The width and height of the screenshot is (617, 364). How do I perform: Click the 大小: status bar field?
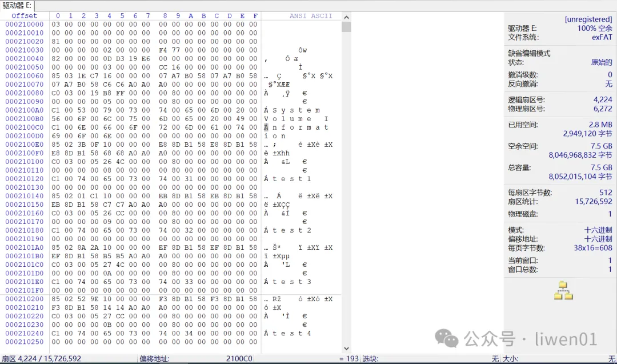510,359
